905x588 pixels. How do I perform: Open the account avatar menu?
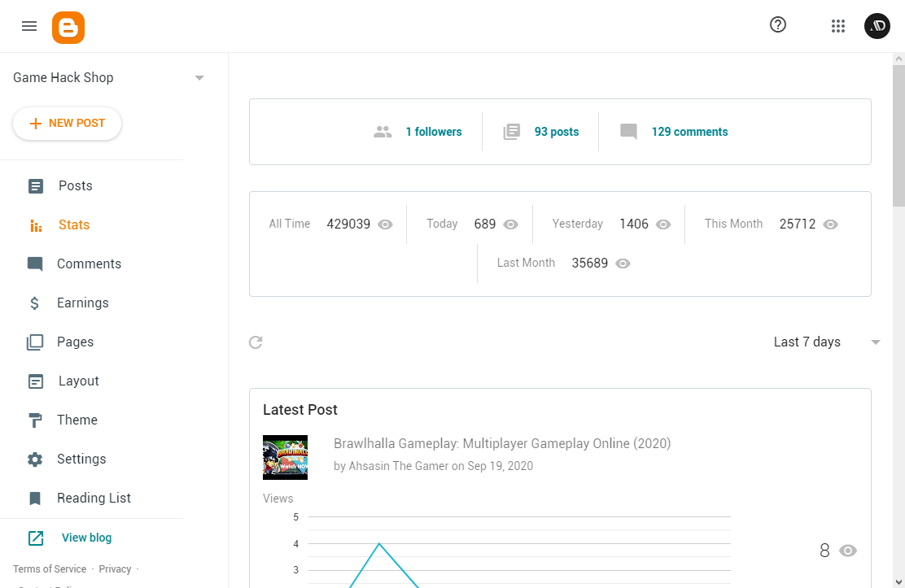[x=877, y=25]
